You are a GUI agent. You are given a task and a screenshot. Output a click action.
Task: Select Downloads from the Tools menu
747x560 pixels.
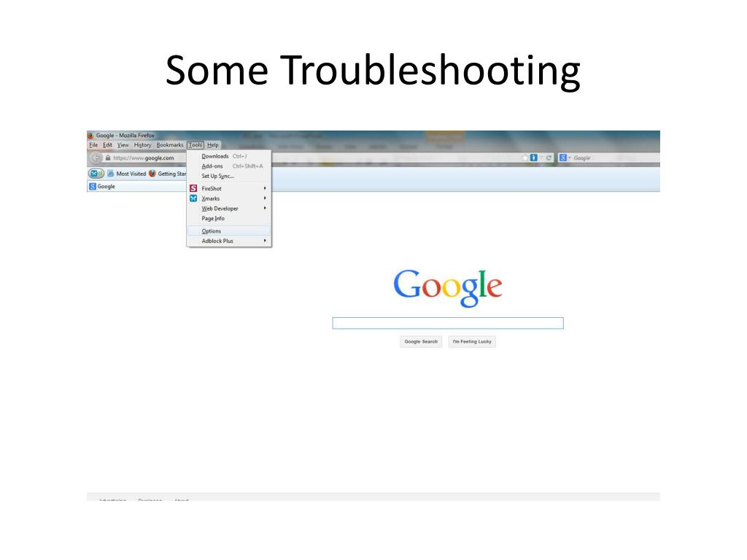(229, 156)
